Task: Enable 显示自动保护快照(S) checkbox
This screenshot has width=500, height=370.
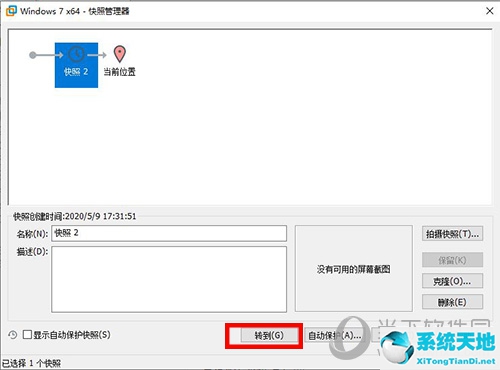Action: click(x=27, y=334)
